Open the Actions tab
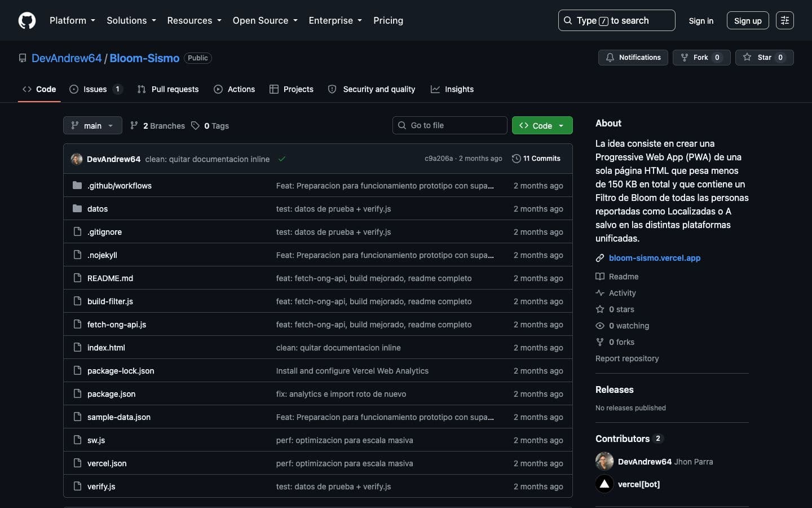 click(235, 89)
